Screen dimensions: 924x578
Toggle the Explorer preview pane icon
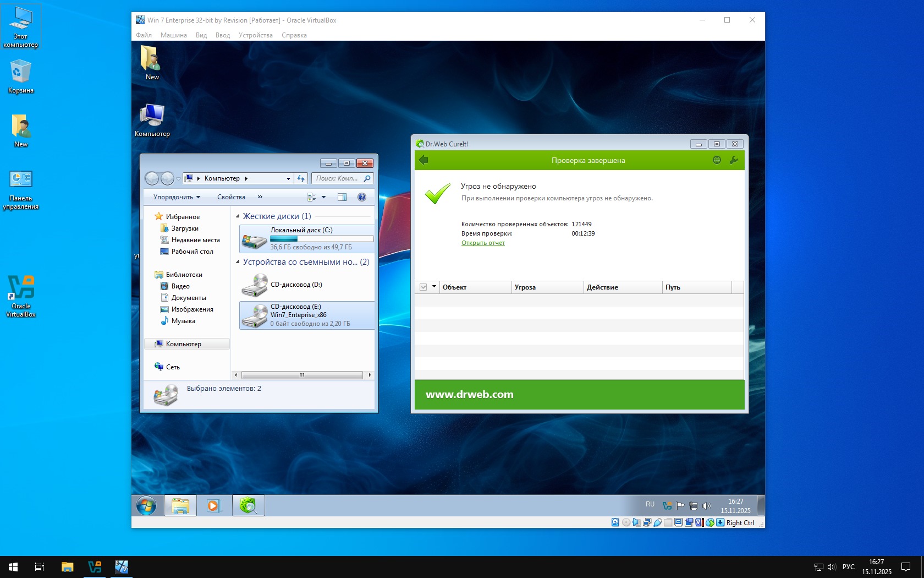(x=342, y=197)
